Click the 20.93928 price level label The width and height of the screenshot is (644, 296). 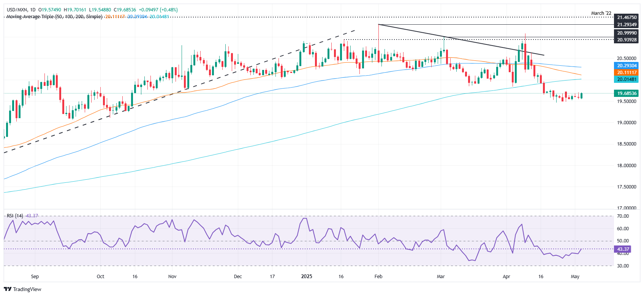626,40
